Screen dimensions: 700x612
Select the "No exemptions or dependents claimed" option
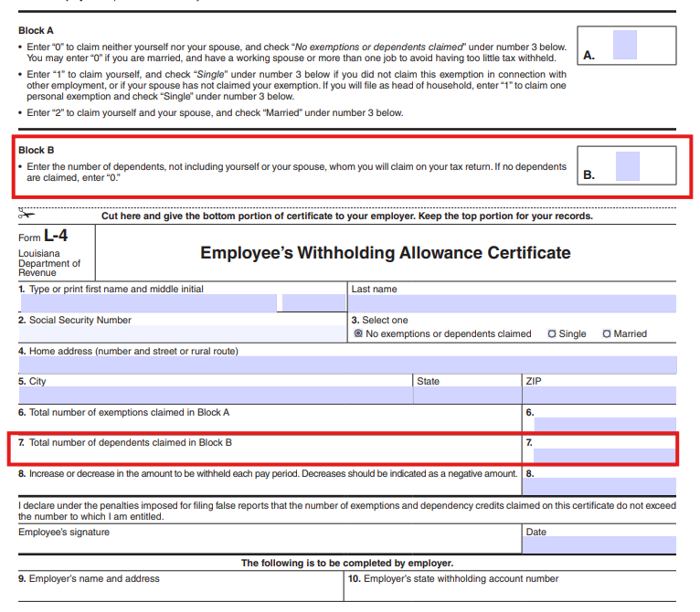point(358,334)
